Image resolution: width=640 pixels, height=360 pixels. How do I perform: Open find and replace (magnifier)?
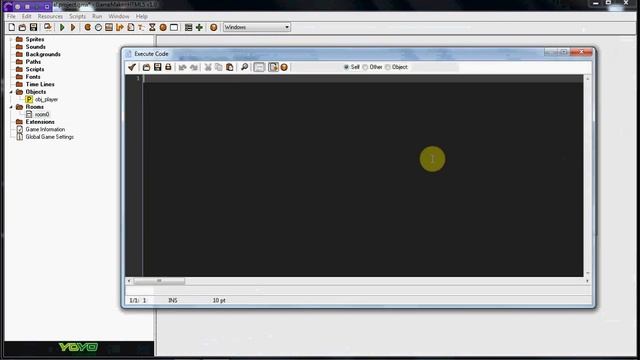point(244,67)
